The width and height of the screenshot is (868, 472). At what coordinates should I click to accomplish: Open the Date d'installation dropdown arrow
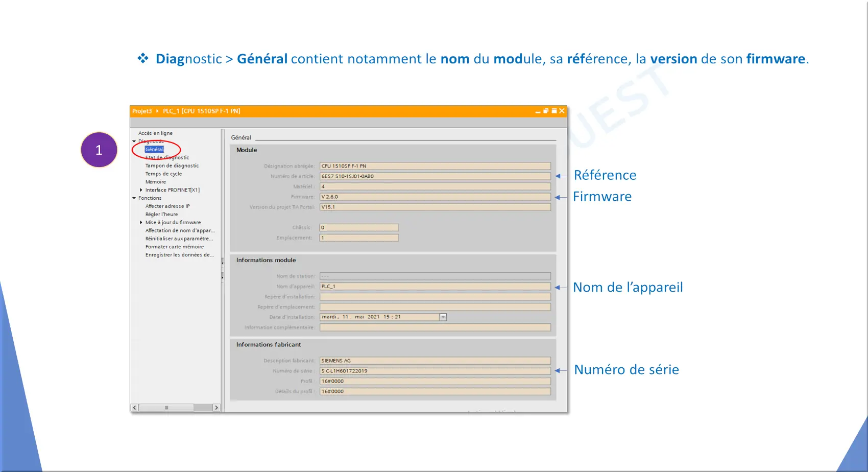(x=443, y=317)
